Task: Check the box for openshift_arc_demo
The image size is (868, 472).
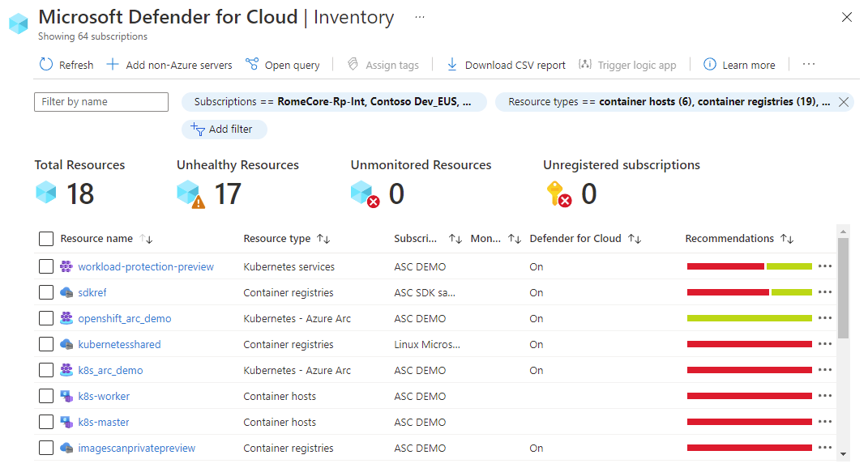Action: tap(46, 318)
